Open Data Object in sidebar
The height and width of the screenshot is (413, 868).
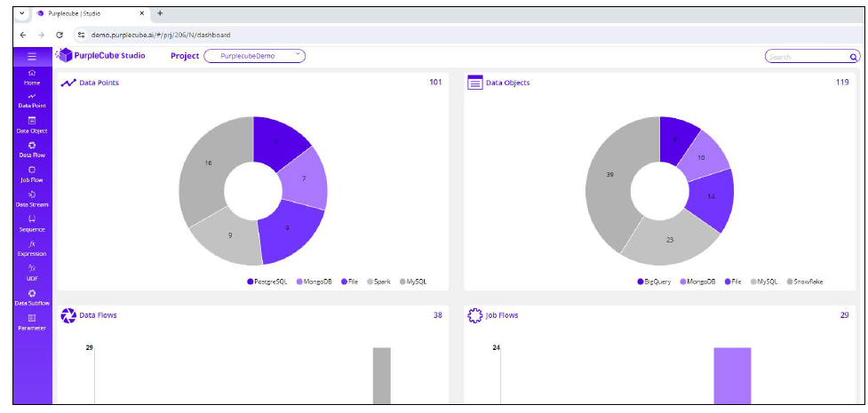pos(32,125)
